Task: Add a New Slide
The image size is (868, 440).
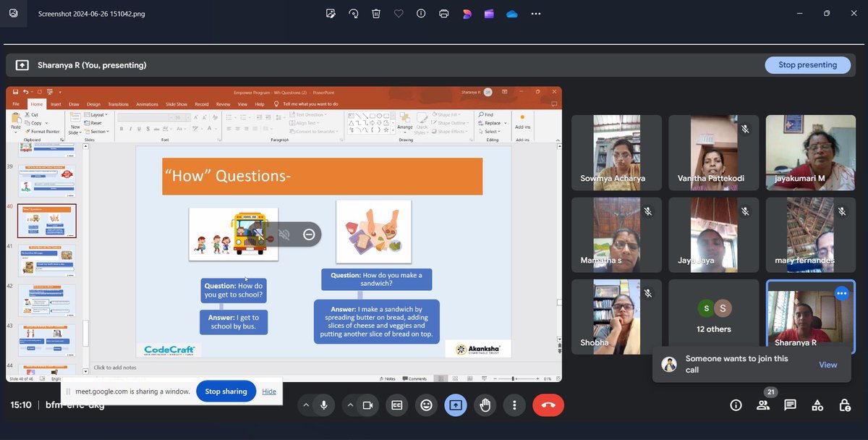Action: coord(75,123)
